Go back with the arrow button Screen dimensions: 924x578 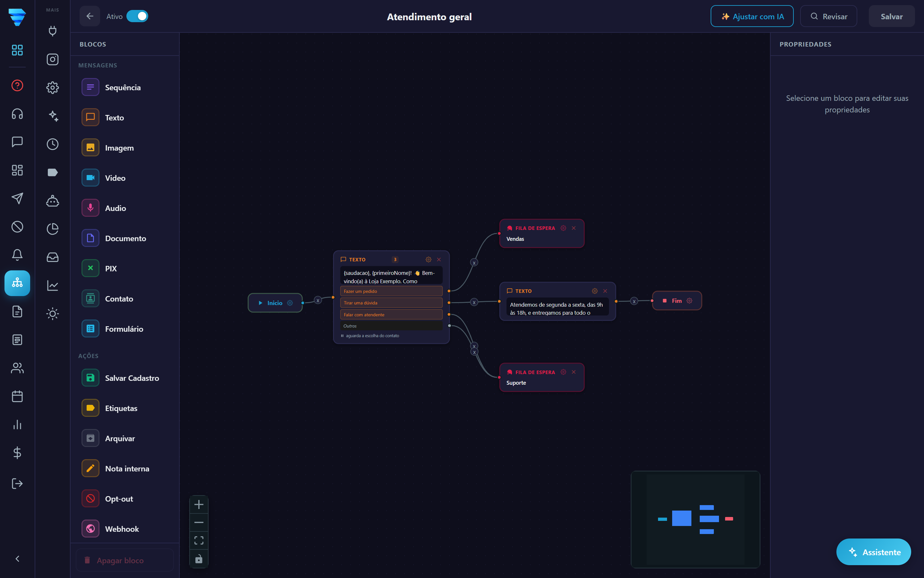(x=90, y=16)
